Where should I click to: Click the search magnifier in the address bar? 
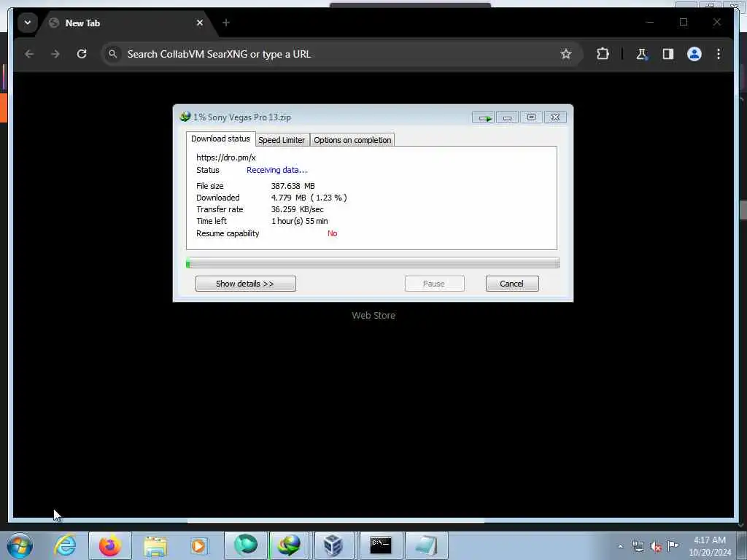(x=112, y=54)
